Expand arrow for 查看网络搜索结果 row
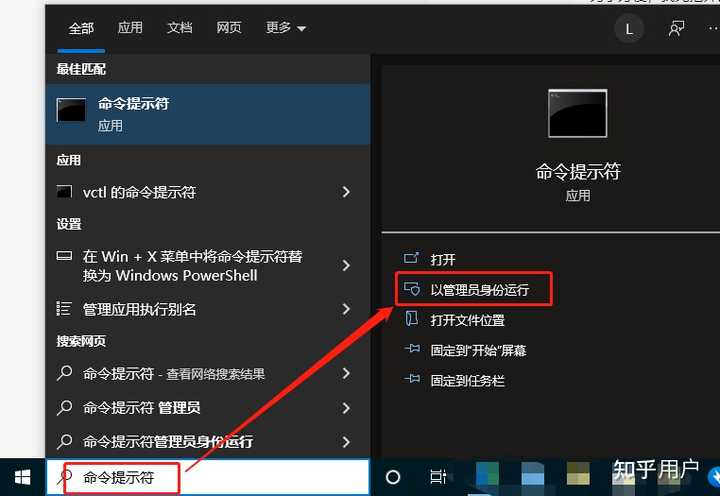Screen dimensions: 720x496 [x=346, y=373]
